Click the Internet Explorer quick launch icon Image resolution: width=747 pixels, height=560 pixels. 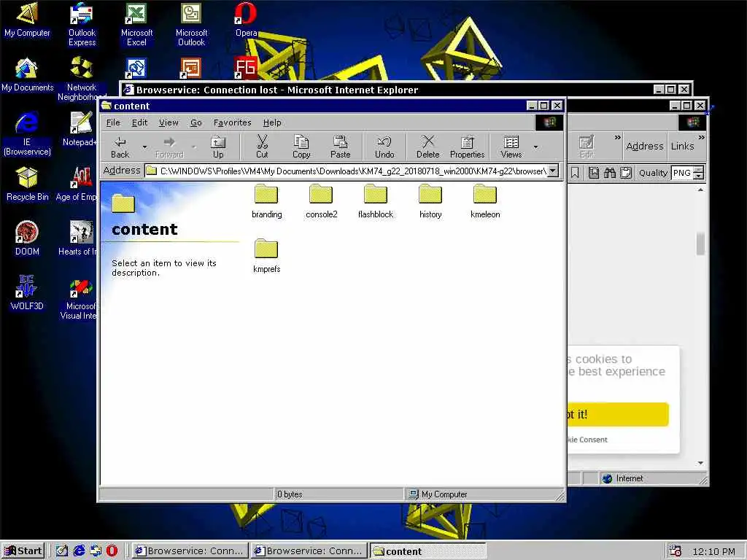point(79,551)
